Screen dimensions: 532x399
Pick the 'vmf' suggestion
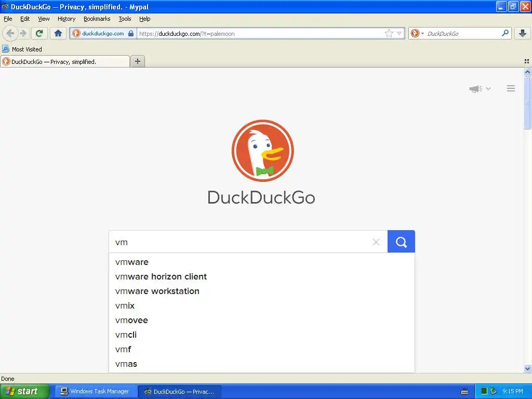click(x=262, y=350)
